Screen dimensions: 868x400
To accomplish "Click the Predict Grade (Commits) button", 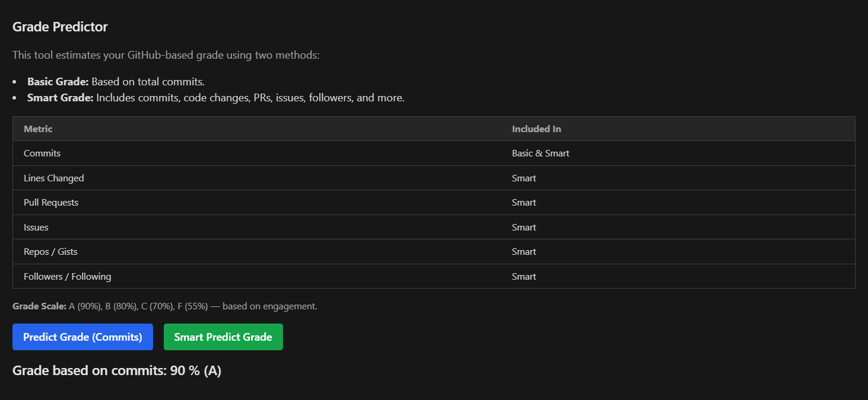I will (82, 337).
